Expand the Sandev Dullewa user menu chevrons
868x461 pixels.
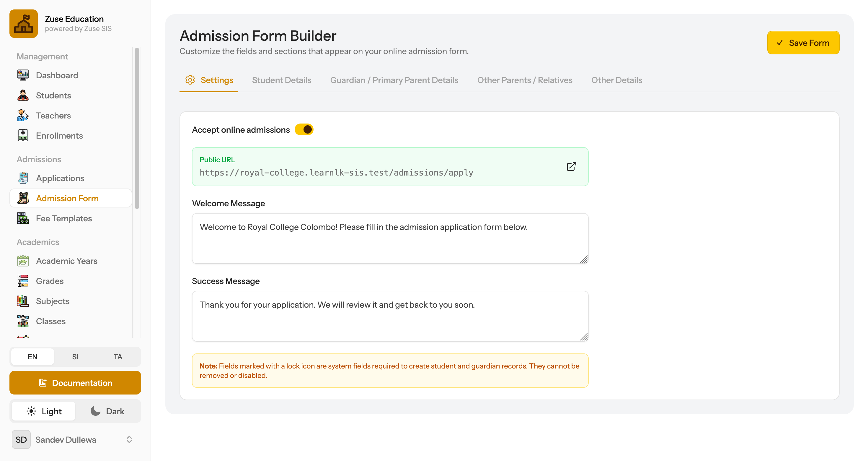tap(129, 439)
